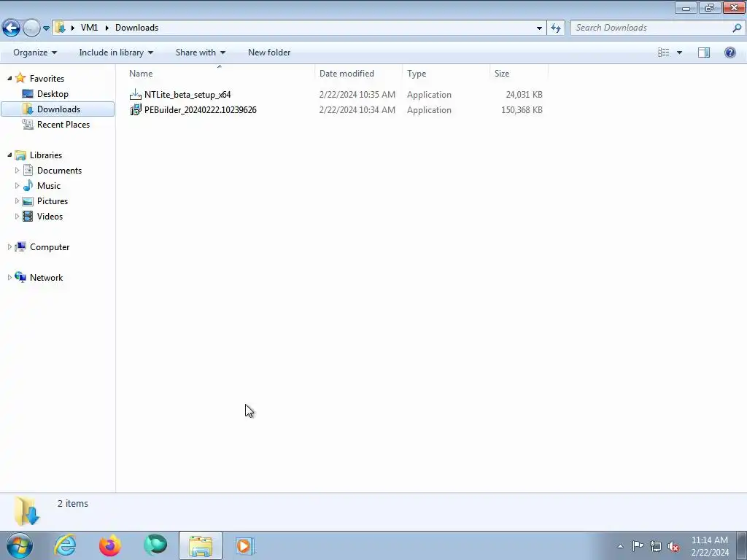Sort by Date modified column
Screen dimensions: 747x560
358,74
